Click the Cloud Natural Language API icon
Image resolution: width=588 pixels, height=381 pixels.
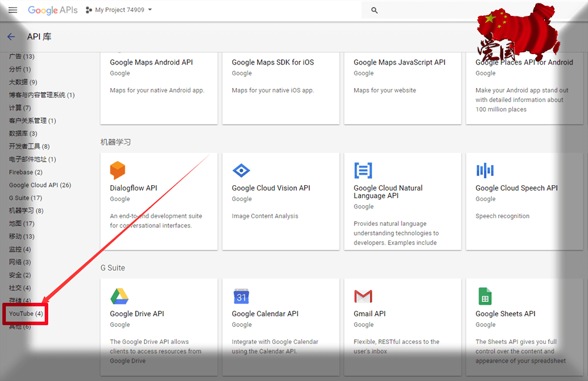pyautogui.click(x=363, y=171)
